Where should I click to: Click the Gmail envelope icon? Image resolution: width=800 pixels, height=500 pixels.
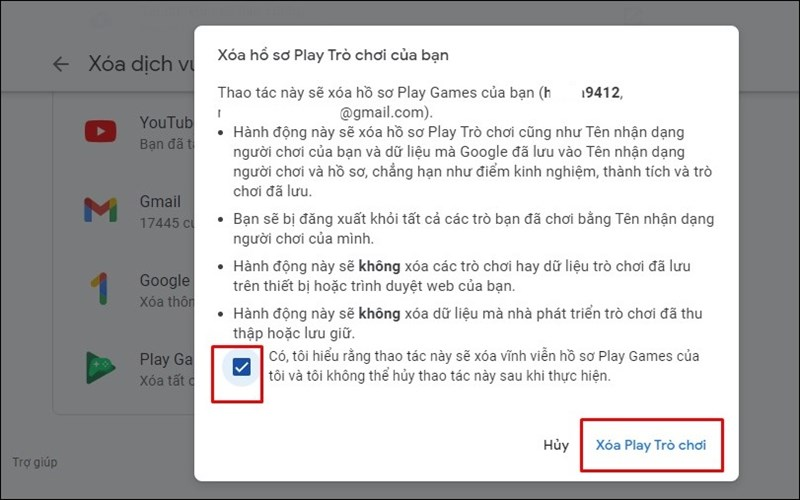(x=100, y=209)
